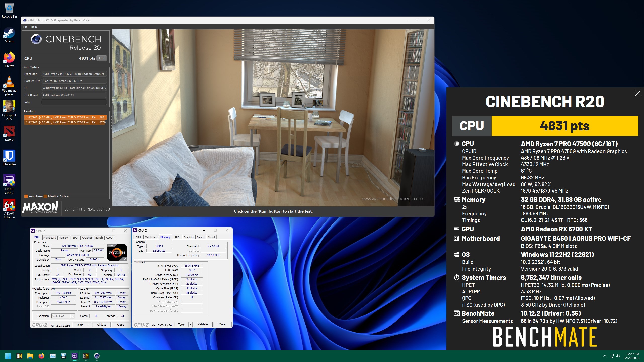Select ranking entry scoring 4709

pyautogui.click(x=65, y=122)
